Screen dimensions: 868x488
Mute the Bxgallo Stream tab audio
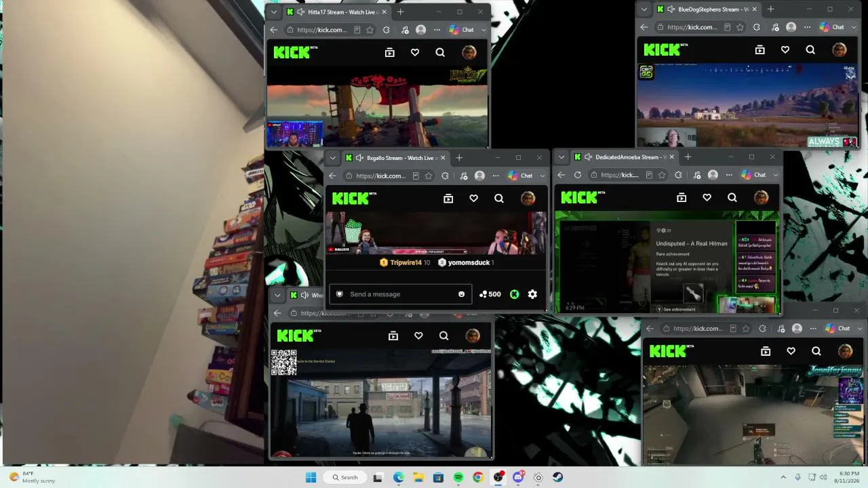pyautogui.click(x=360, y=158)
